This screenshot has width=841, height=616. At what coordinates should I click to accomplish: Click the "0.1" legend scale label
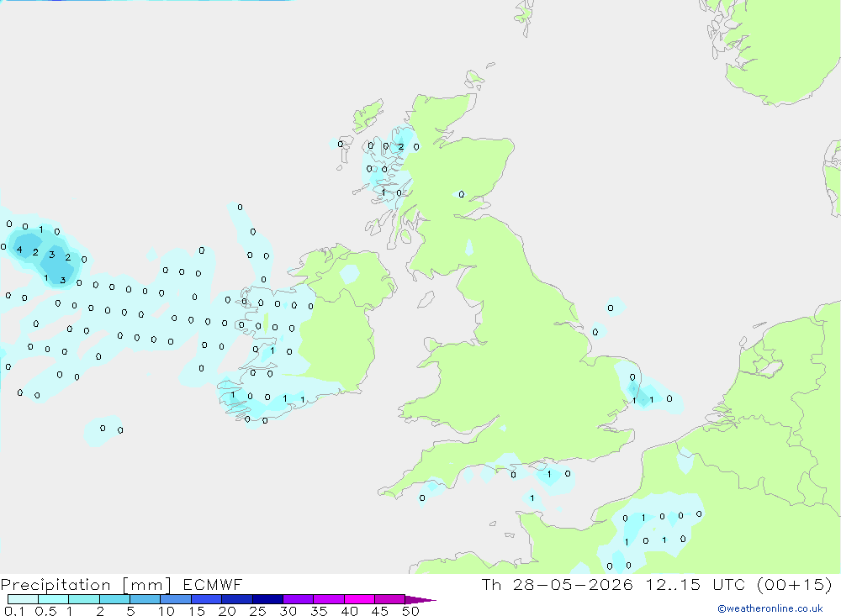[14, 611]
